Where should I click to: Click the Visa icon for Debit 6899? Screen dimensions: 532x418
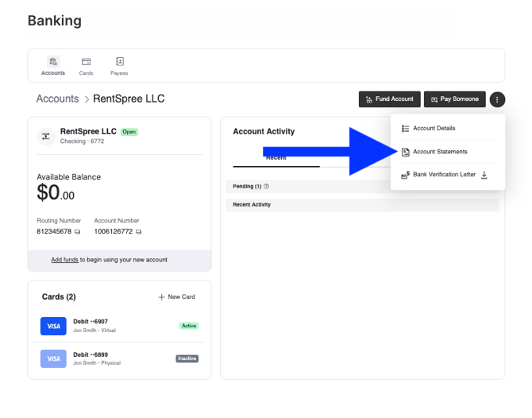[x=53, y=358]
